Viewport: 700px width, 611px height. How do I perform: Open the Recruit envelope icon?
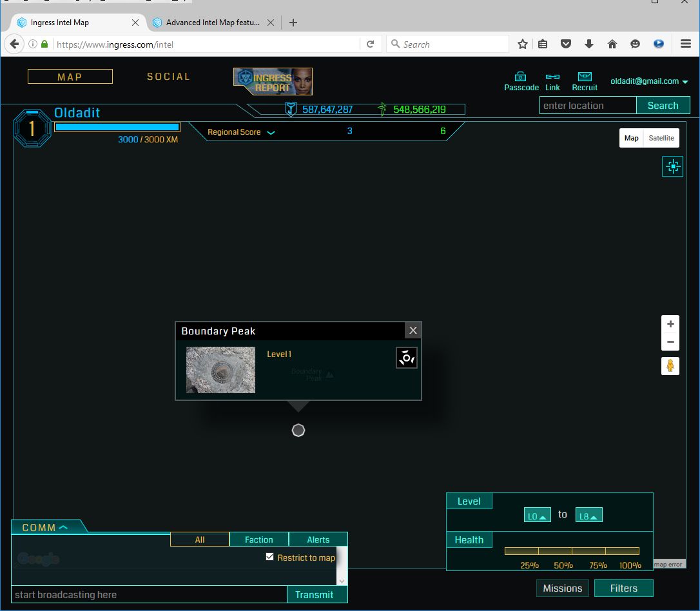(585, 77)
